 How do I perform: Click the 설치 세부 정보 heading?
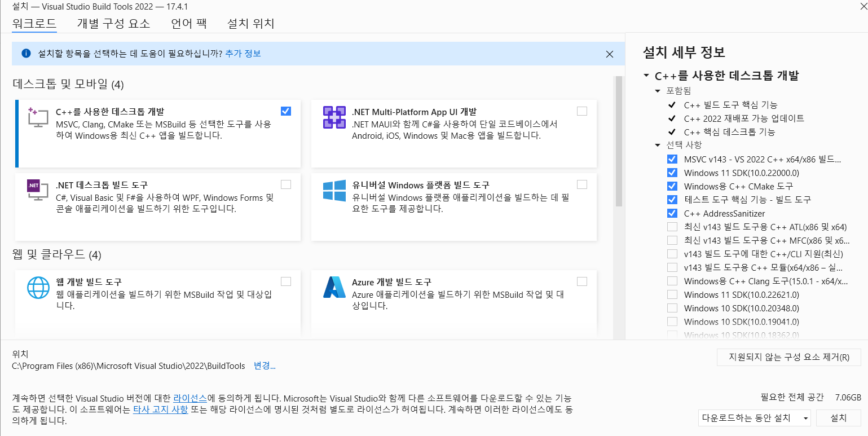684,52
